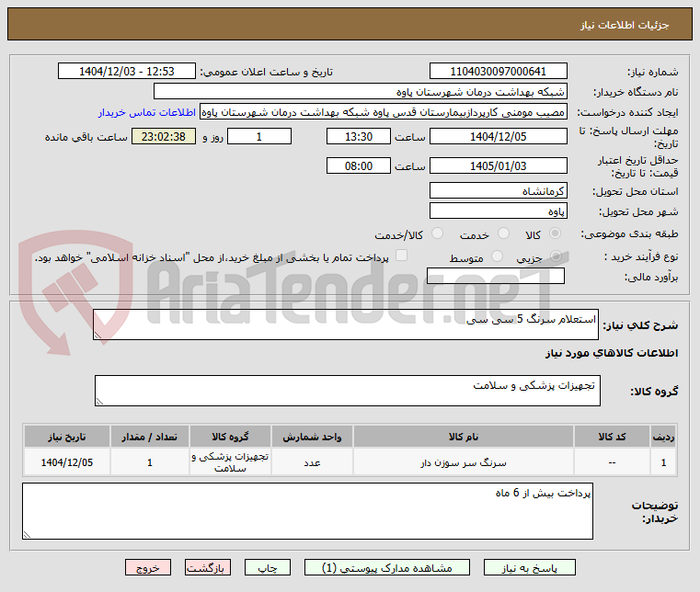Click the deadline time 13:30 field
The image size is (700, 592).
[x=359, y=136]
